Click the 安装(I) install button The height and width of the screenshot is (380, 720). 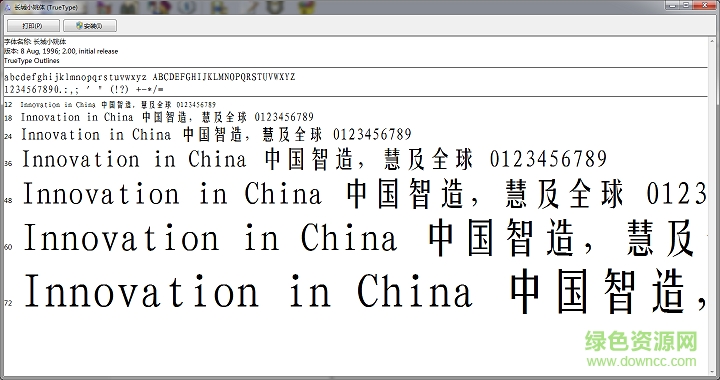tap(90, 26)
